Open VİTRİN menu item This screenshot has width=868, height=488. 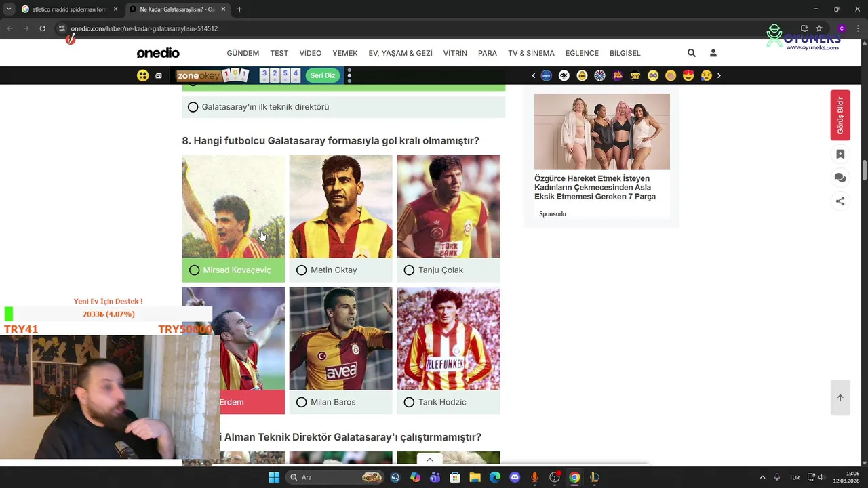pyautogui.click(x=455, y=53)
